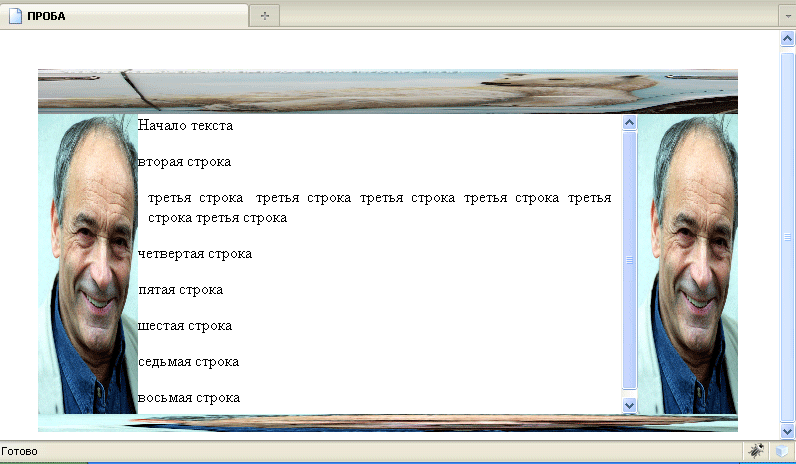Click browser page scroll up arrow
Screen dimensions: 796x464
(x=787, y=39)
